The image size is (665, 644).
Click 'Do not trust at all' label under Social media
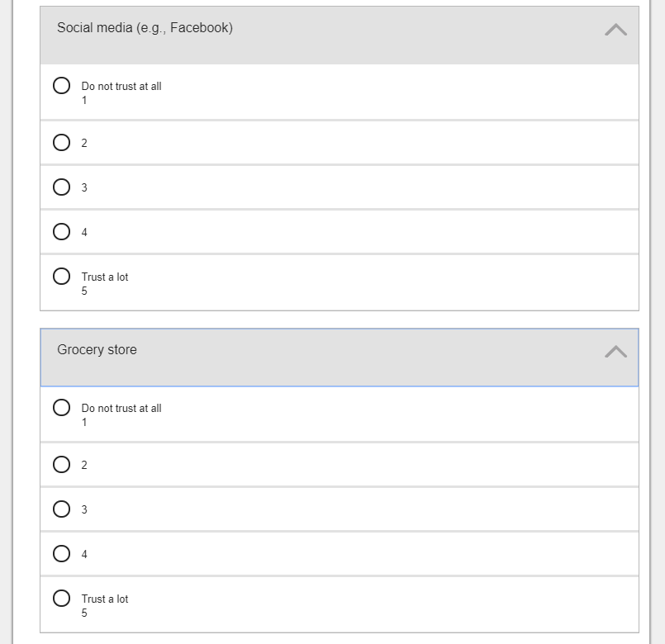pos(121,87)
